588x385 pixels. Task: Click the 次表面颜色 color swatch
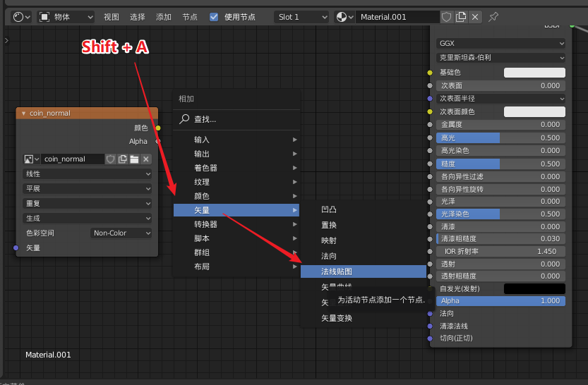(x=534, y=111)
